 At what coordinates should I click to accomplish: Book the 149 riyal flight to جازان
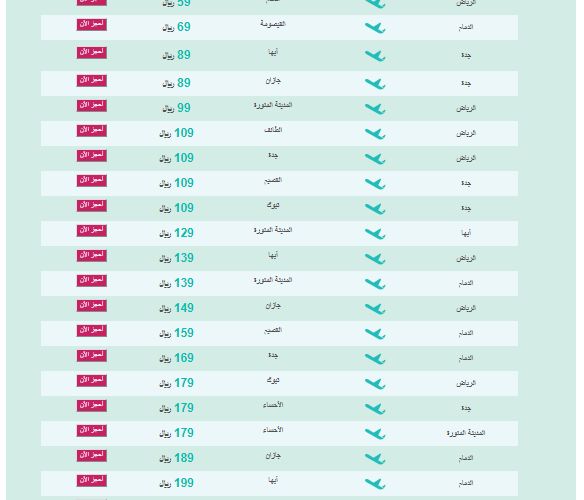[x=92, y=306]
